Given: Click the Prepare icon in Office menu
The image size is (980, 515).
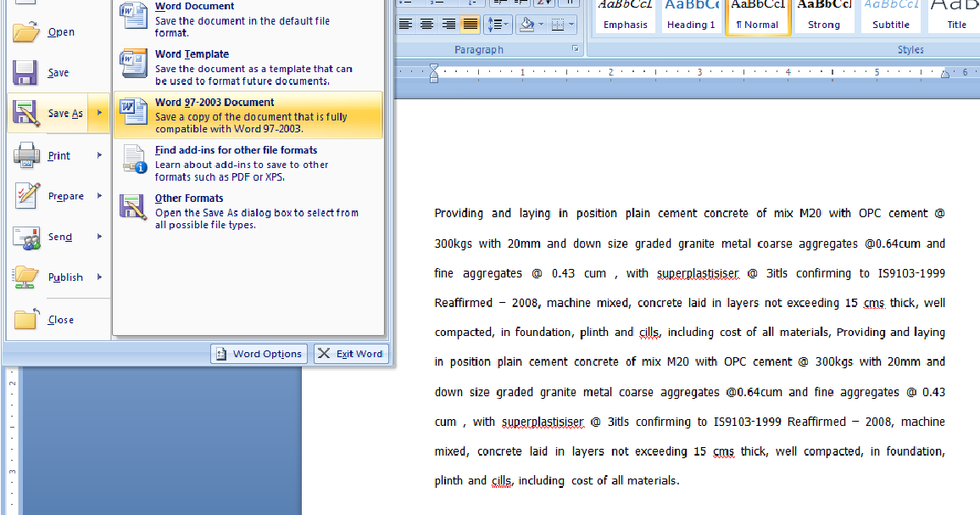Looking at the screenshot, I should point(27,196).
